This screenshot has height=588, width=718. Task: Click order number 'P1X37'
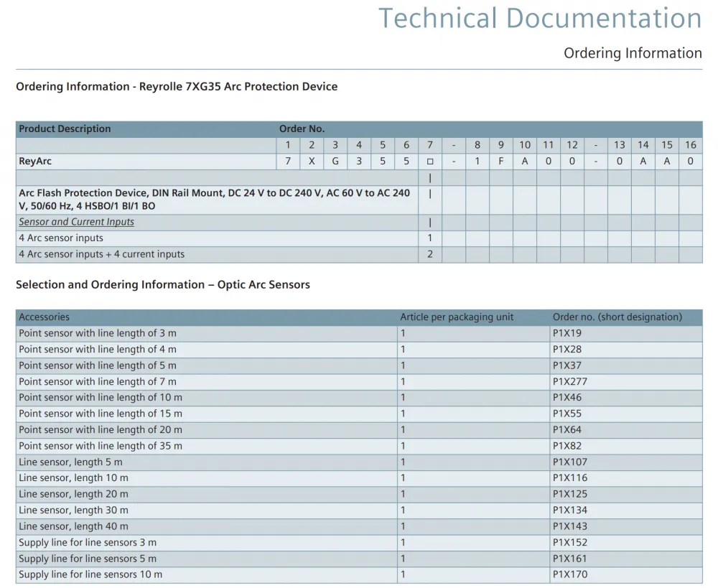(567, 365)
